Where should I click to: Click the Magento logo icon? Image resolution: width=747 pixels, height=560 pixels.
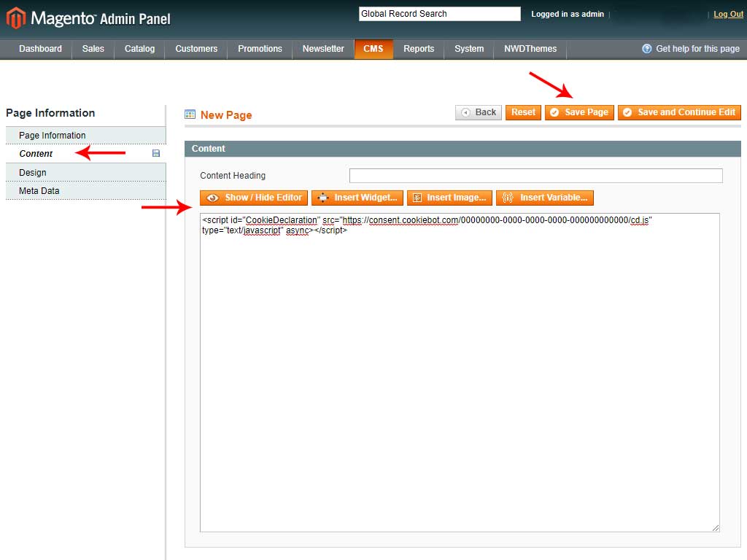pyautogui.click(x=16, y=18)
